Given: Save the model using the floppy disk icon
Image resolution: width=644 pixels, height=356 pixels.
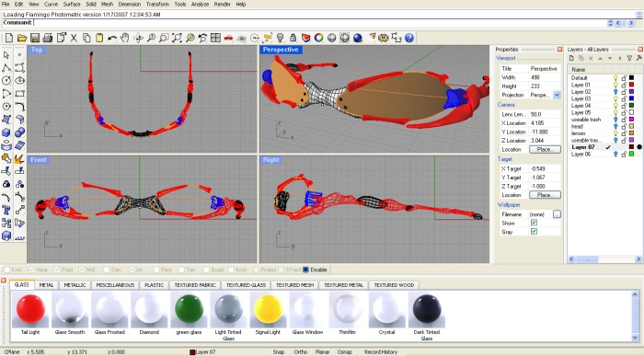Looking at the screenshot, I should (35, 39).
